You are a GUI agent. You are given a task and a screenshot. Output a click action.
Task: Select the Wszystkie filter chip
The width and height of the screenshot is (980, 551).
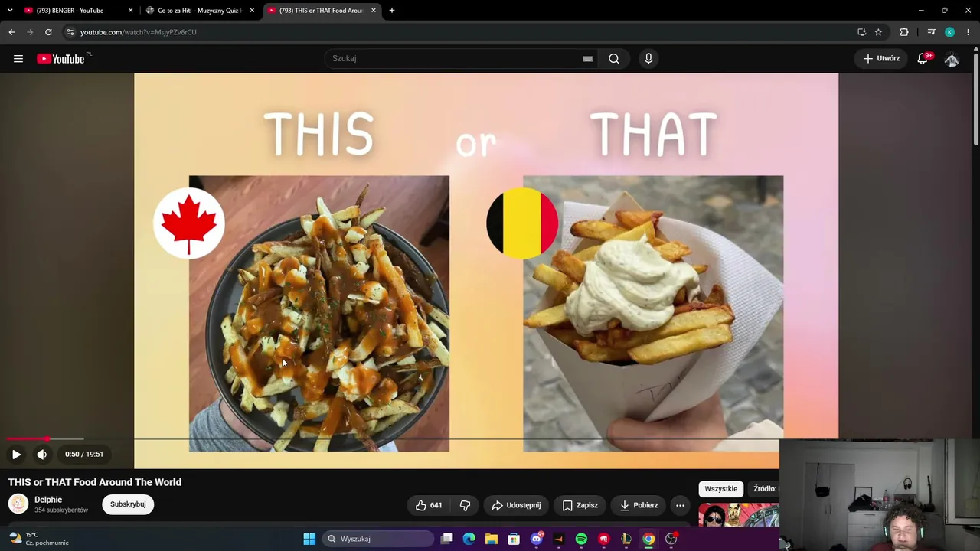pos(721,489)
